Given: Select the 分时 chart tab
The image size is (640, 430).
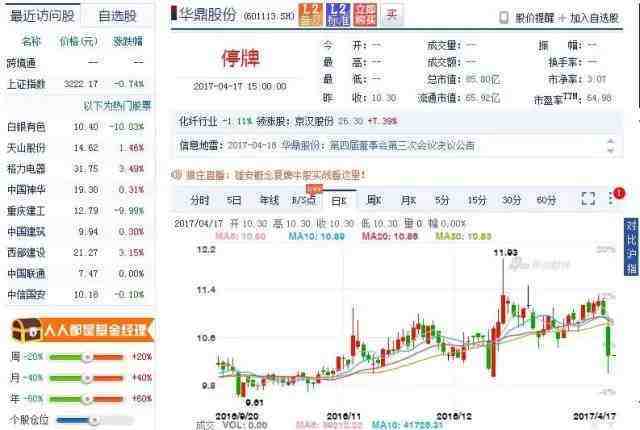Looking at the screenshot, I should [200, 200].
